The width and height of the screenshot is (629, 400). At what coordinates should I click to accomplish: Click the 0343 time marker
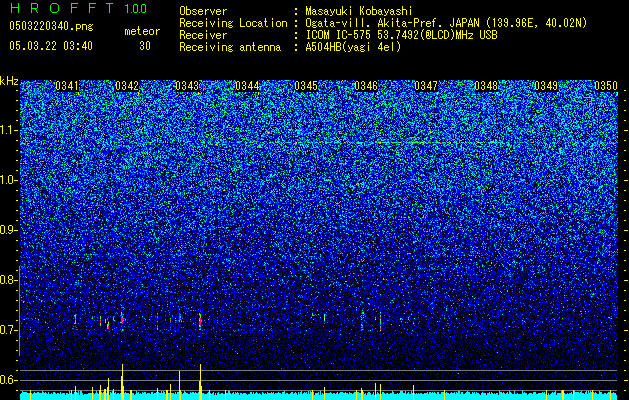click(x=187, y=86)
